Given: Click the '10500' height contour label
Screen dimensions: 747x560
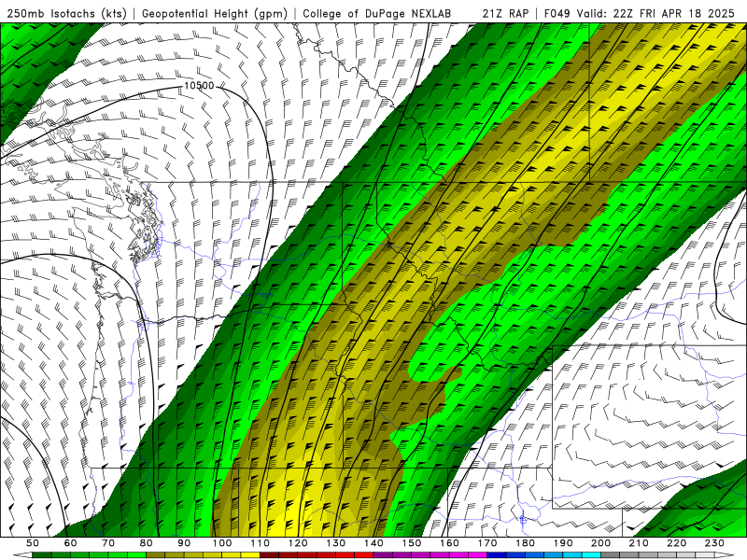Looking at the screenshot, I should coord(199,86).
